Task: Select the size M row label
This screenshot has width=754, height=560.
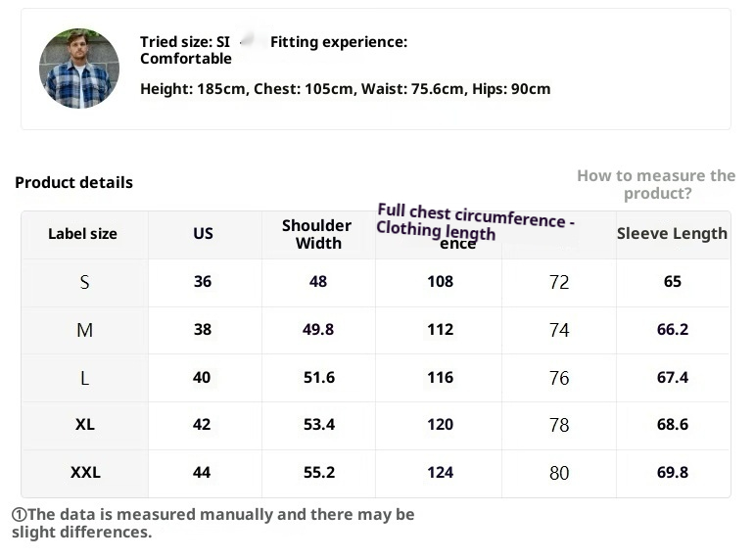Action: tap(84, 330)
